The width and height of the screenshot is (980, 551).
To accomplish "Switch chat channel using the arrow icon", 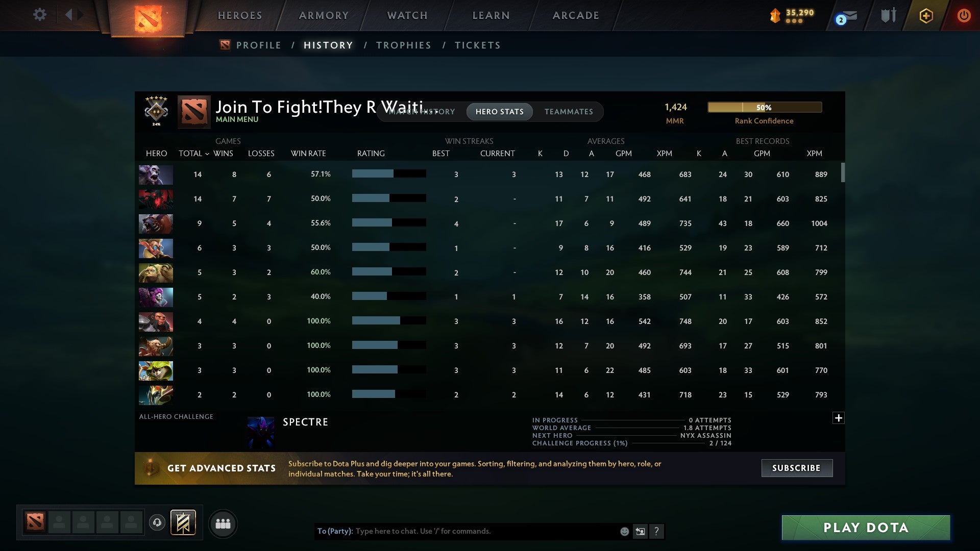I will 640,531.
